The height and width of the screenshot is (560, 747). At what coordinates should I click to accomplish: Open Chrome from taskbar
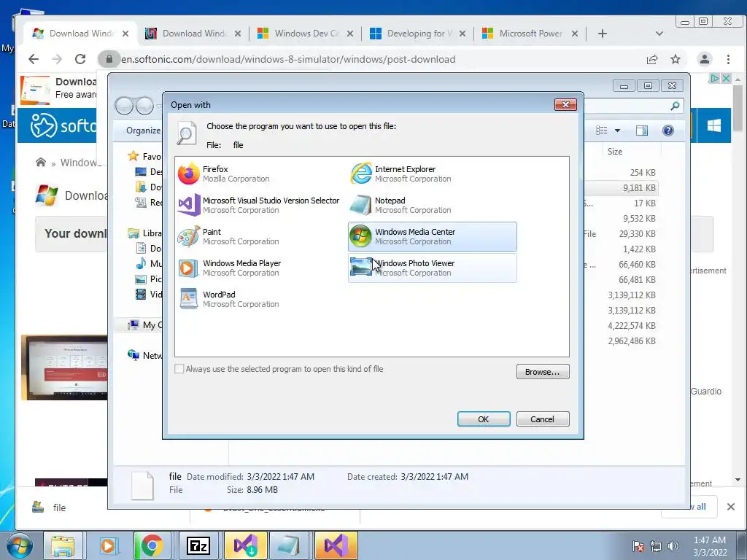pyautogui.click(x=152, y=545)
